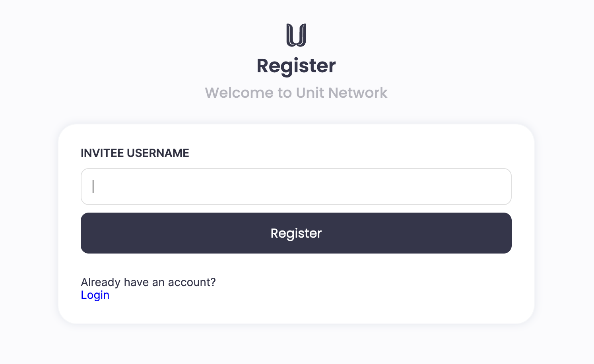The width and height of the screenshot is (594, 364).
Task: Click the blue Login hyperlink
Action: tap(95, 295)
